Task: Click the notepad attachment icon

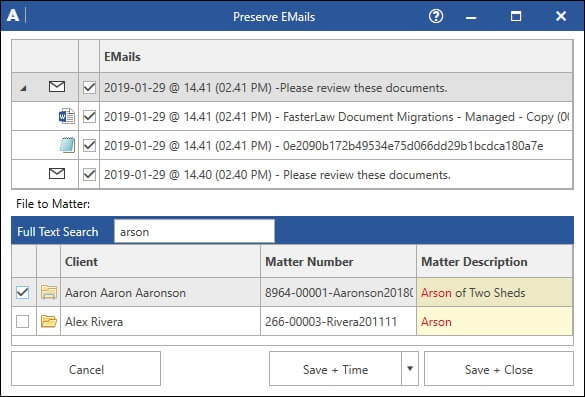Action: coord(68,145)
